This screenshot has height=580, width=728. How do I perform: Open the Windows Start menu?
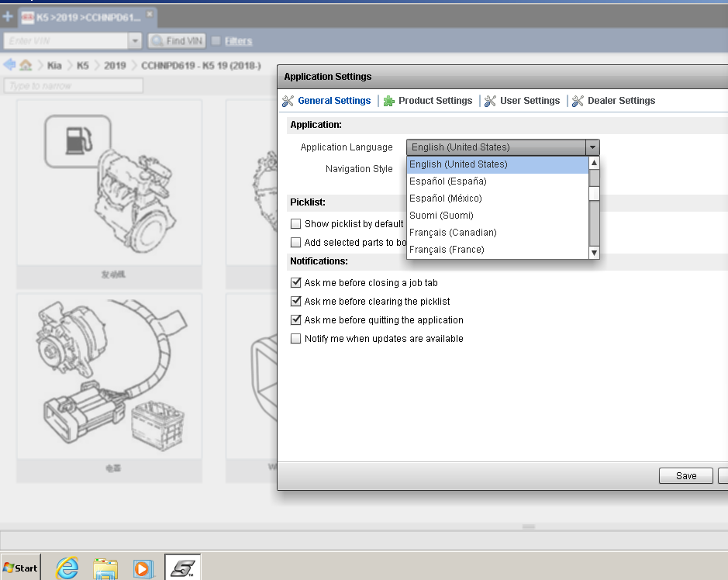tap(20, 568)
